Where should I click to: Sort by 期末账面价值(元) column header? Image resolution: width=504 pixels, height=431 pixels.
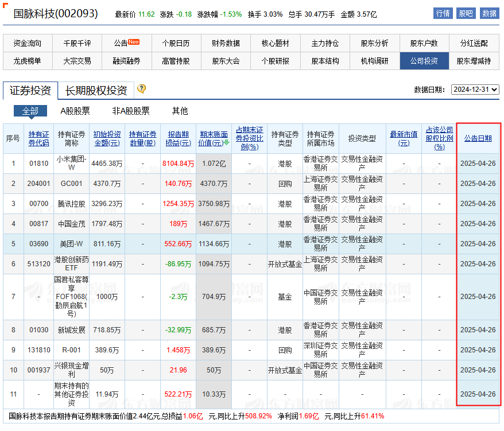(214, 139)
